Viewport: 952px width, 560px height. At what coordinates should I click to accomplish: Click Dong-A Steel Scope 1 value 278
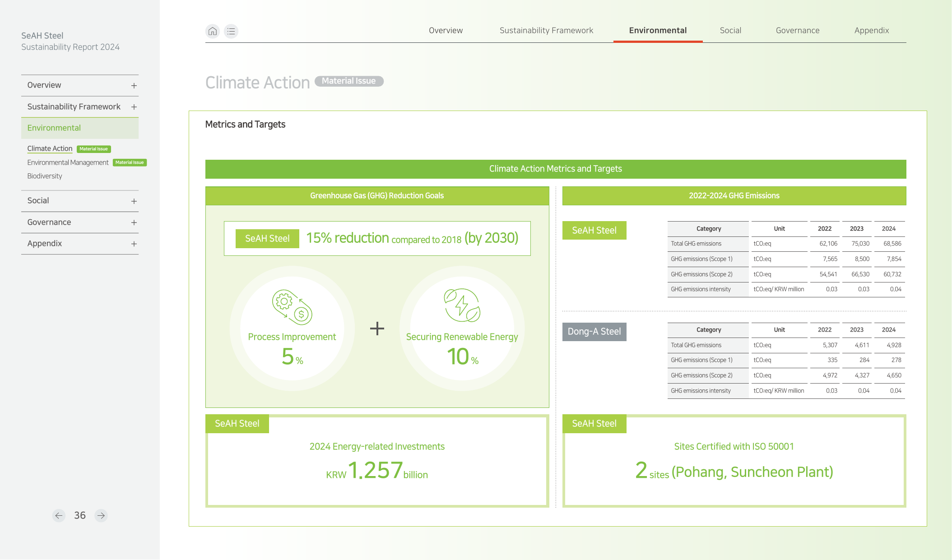(x=896, y=360)
